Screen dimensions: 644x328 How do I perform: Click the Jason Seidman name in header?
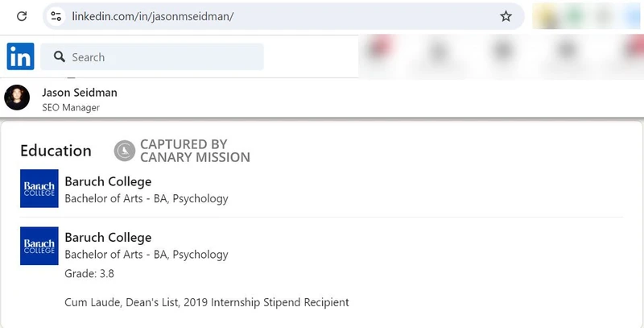tap(80, 93)
